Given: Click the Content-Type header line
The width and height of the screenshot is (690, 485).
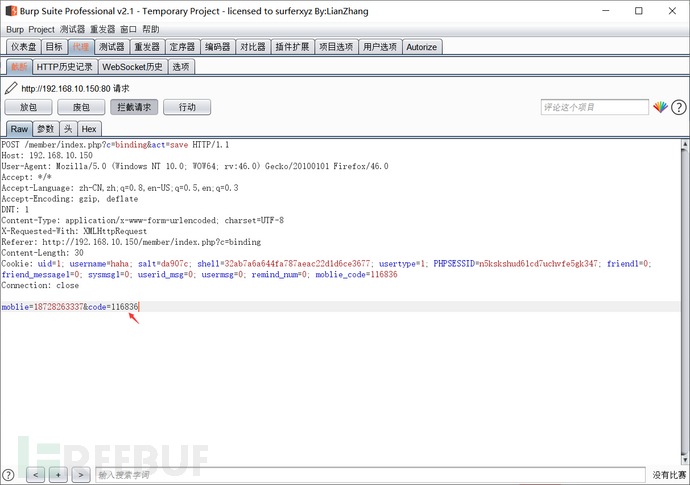Looking at the screenshot, I should tap(143, 220).
